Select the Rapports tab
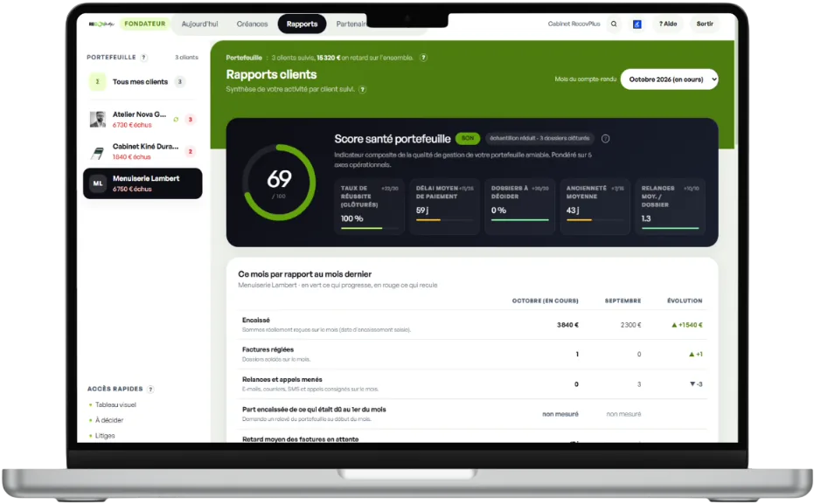Image resolution: width=814 pixels, height=504 pixels. (x=302, y=24)
